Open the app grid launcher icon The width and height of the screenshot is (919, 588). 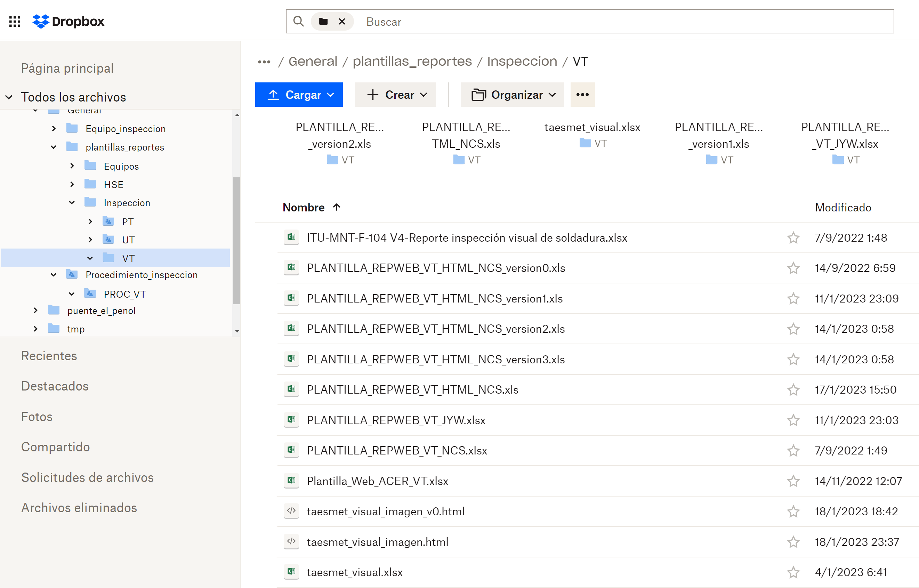coord(15,21)
